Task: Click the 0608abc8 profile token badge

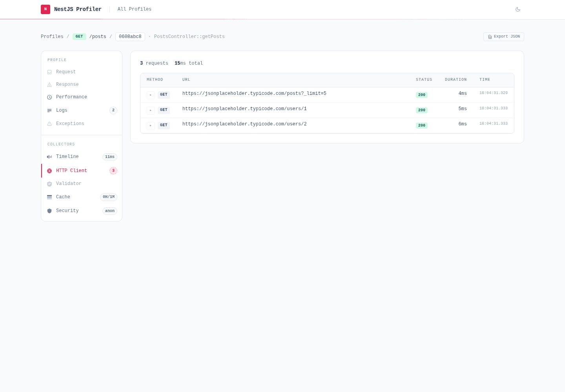Action: pos(130,36)
